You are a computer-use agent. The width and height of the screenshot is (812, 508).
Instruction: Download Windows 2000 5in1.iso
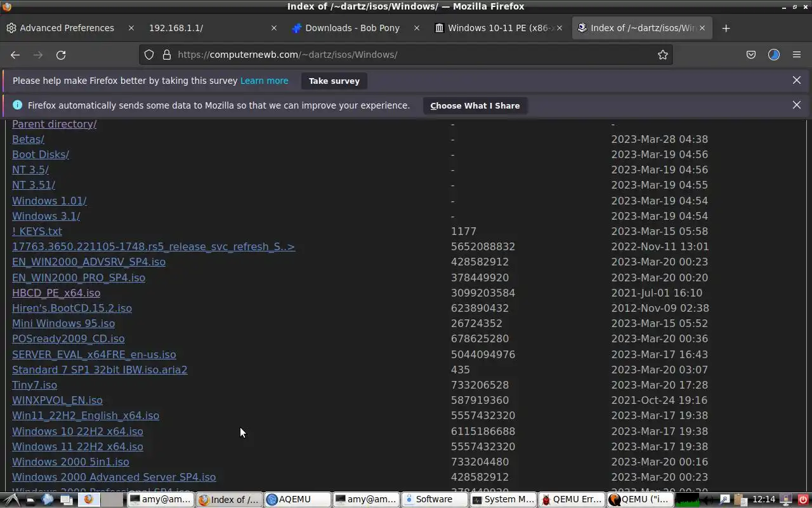[x=70, y=462]
